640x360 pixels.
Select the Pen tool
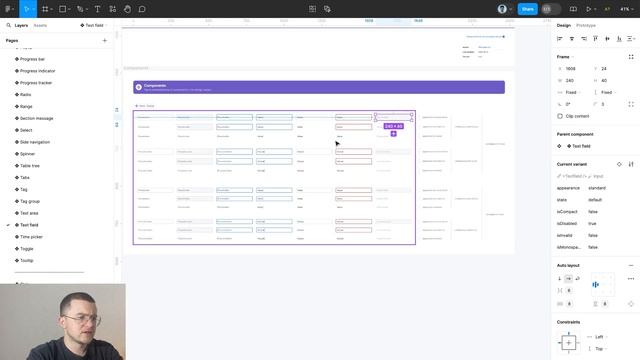80,9
